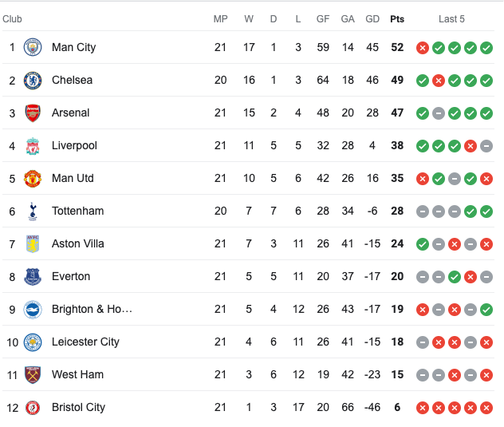
Task: Click the Club column header
Action: pyautogui.click(x=12, y=19)
